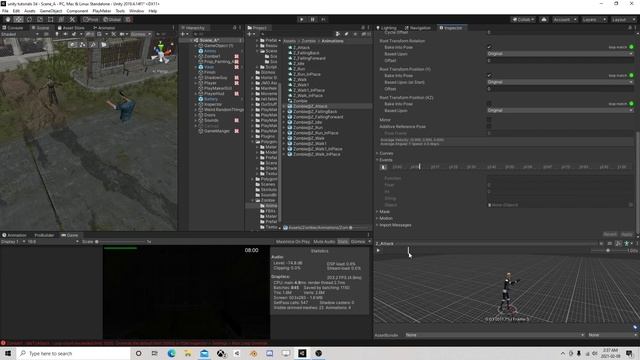
Task: Click the Apply button in Inspector
Action: click(x=627, y=235)
